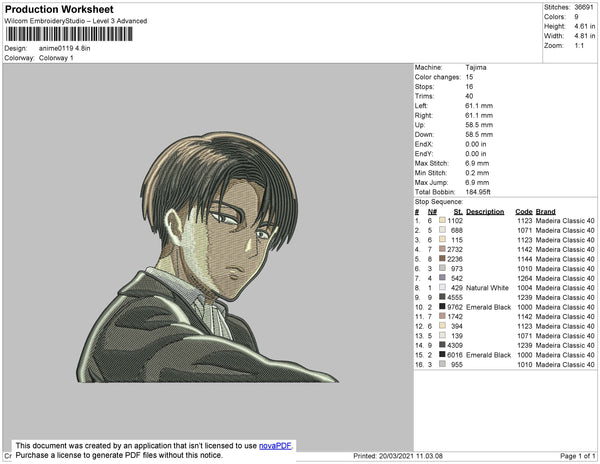The width and height of the screenshot is (600, 464).
Task: Click the Stitches value '36691'
Action: pos(584,7)
